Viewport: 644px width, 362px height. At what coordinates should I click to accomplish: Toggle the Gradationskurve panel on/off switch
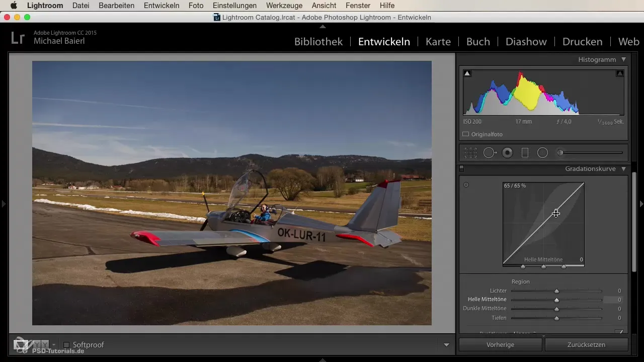click(462, 168)
